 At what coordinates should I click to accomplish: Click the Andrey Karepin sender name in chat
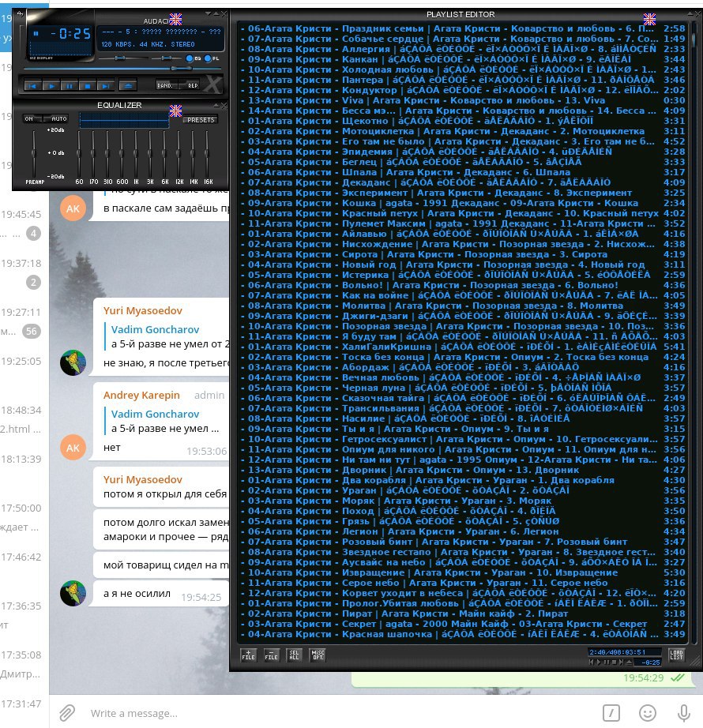pyautogui.click(x=141, y=395)
